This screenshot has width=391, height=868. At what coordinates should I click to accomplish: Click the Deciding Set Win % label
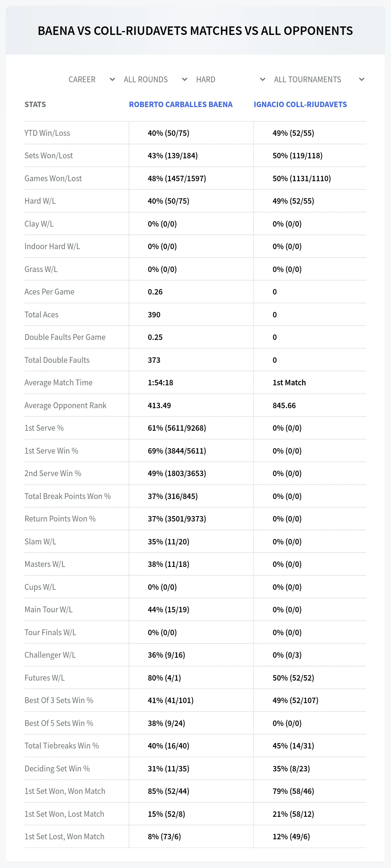coord(57,769)
